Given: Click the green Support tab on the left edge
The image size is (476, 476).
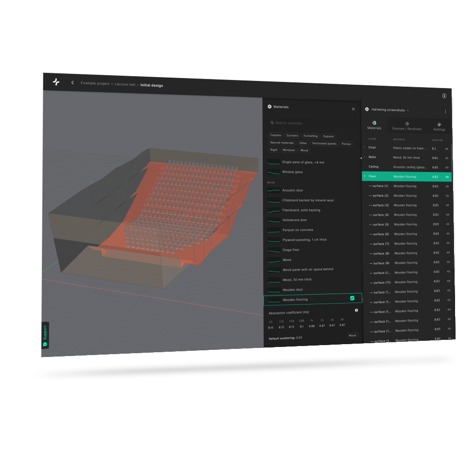Looking at the screenshot, I should [x=44, y=334].
